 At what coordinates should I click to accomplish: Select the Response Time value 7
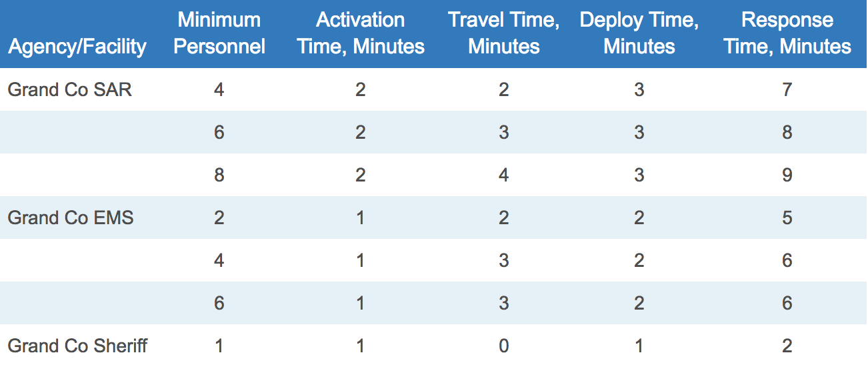pyautogui.click(x=787, y=90)
